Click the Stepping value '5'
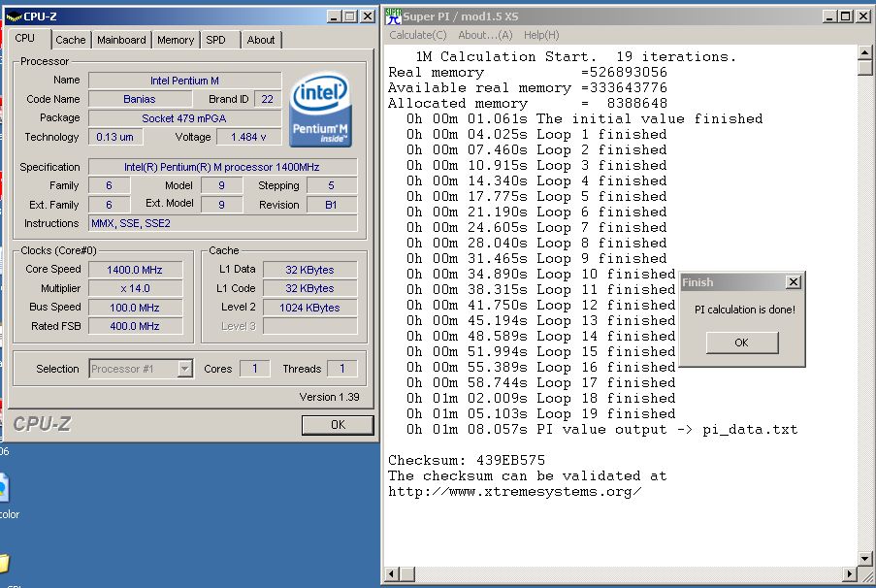The width and height of the screenshot is (876, 588). pos(332,185)
